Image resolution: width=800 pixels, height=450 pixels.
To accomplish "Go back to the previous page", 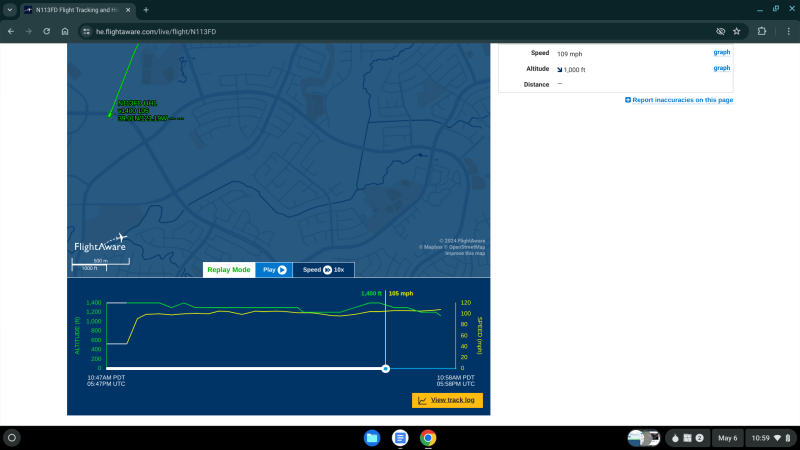I will pos(11,31).
